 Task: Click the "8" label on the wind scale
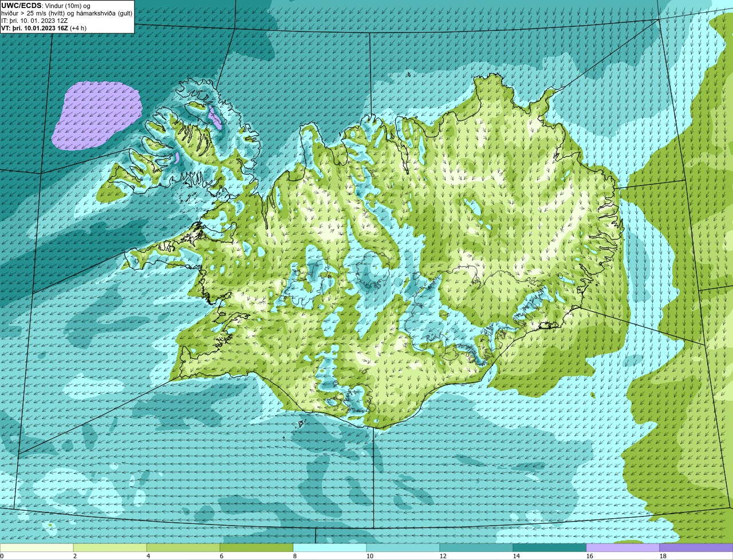pyautogui.click(x=295, y=556)
